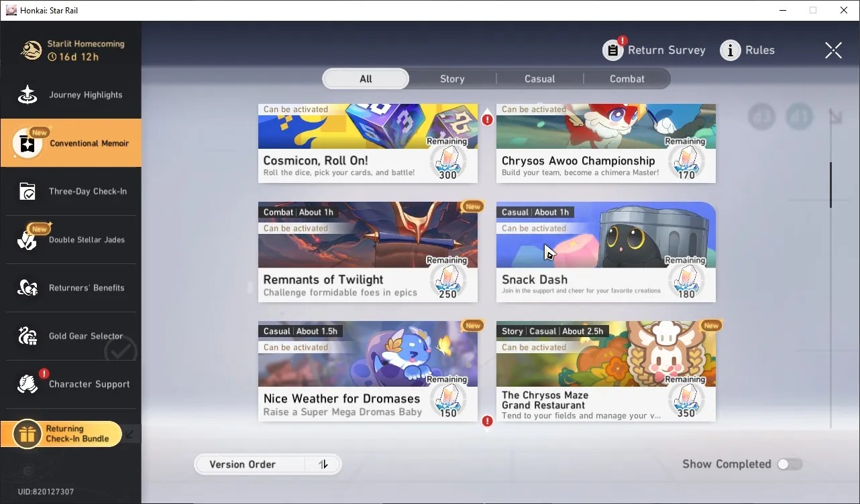Click the Returning Check-In Bundle gift icon

pyautogui.click(x=27, y=434)
